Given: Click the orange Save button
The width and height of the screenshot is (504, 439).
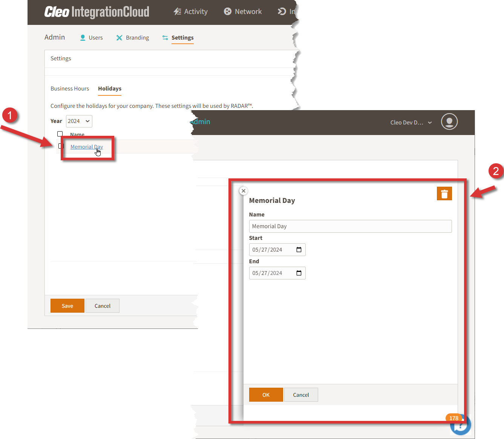Looking at the screenshot, I should [x=67, y=306].
